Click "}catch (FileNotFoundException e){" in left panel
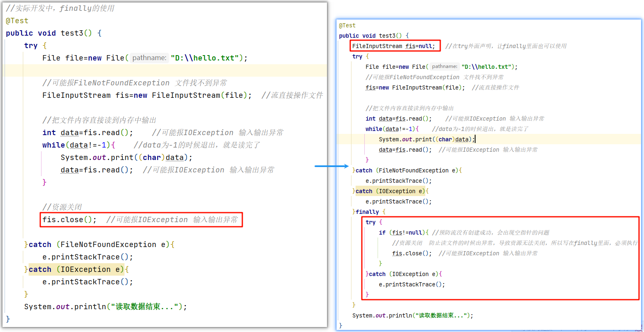This screenshot has height=332, width=644. 100,245
